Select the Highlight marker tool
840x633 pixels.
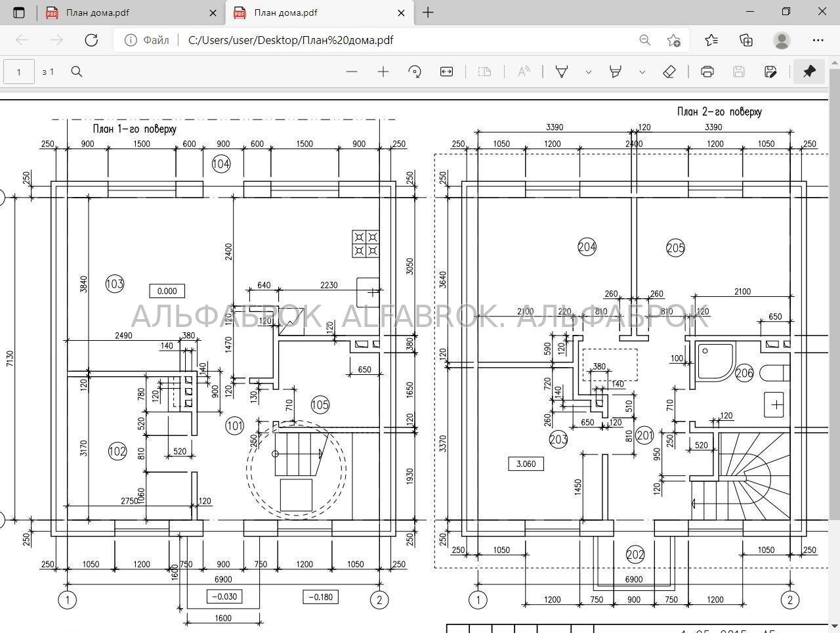pos(616,72)
